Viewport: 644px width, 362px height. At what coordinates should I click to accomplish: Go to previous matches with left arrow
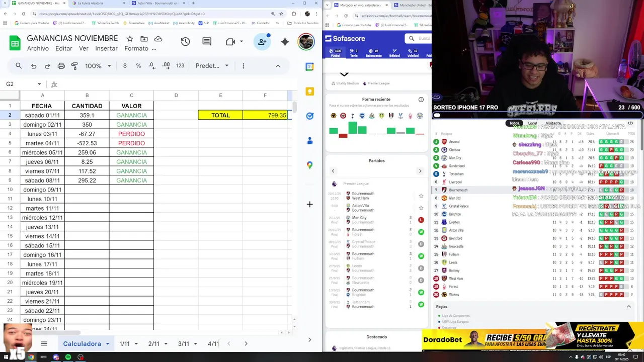(333, 171)
